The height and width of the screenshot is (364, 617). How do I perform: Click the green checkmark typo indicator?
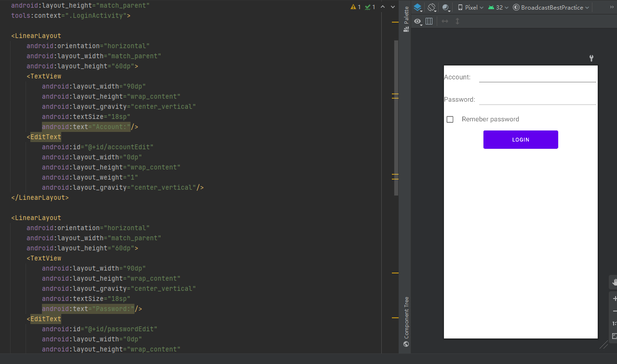coord(370,7)
